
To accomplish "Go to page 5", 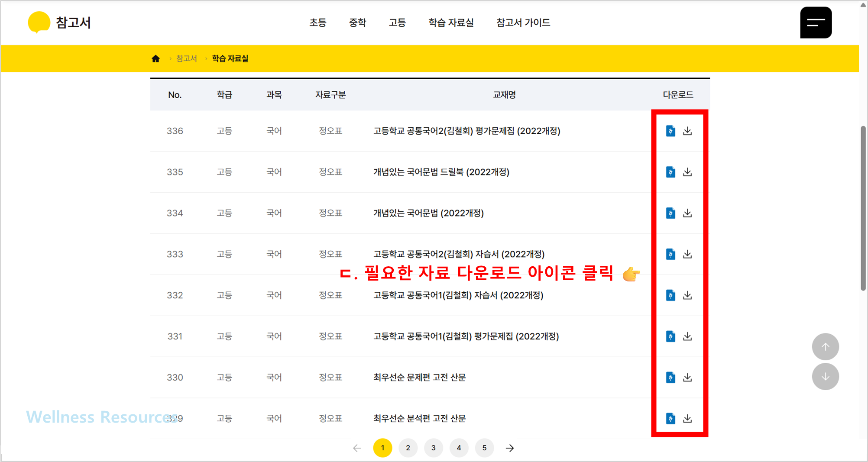I will [x=485, y=448].
